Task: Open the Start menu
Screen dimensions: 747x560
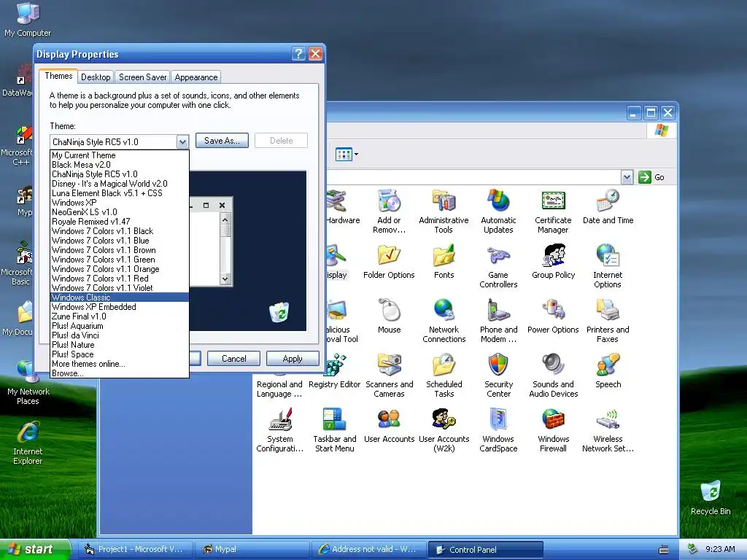Action: point(34,549)
